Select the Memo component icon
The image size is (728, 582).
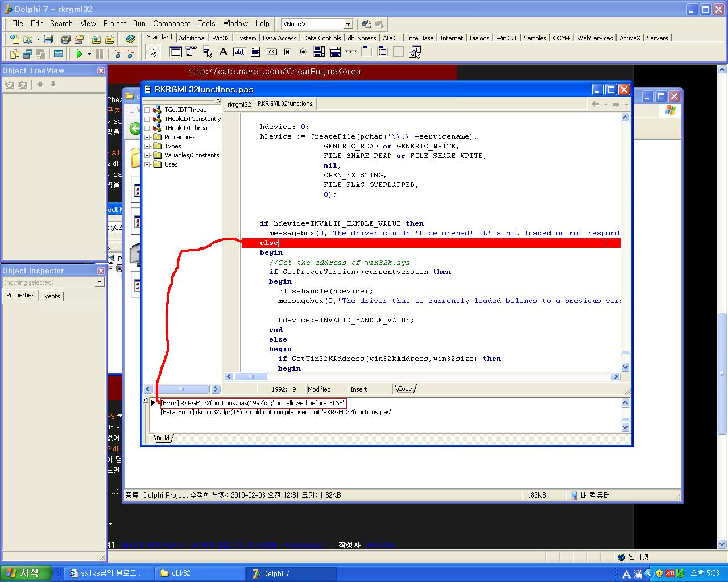tap(255, 52)
